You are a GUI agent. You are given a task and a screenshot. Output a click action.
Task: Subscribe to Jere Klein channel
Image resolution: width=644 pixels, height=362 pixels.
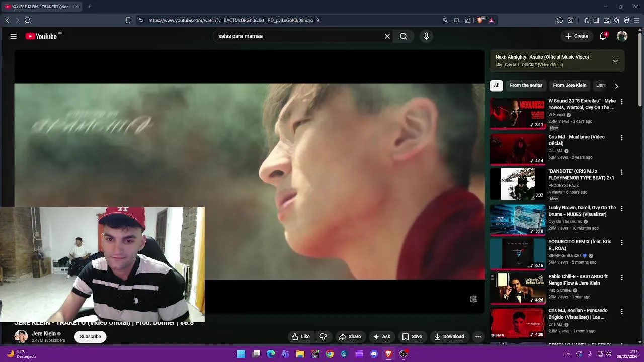(x=91, y=337)
